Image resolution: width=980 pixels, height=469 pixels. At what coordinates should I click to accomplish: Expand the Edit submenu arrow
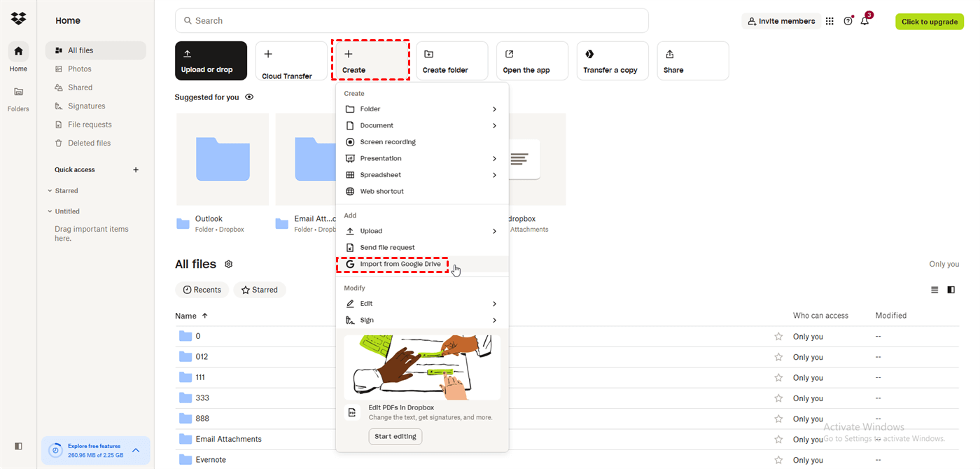point(494,304)
